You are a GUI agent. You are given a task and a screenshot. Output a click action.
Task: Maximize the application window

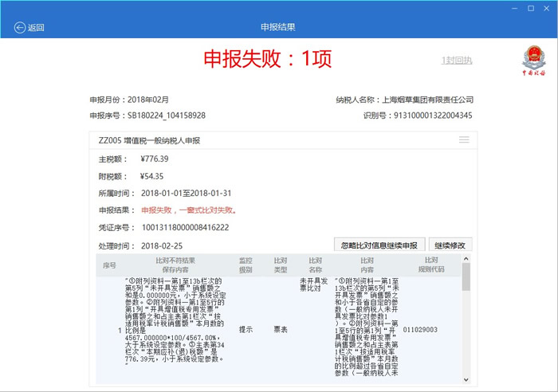coord(531,9)
